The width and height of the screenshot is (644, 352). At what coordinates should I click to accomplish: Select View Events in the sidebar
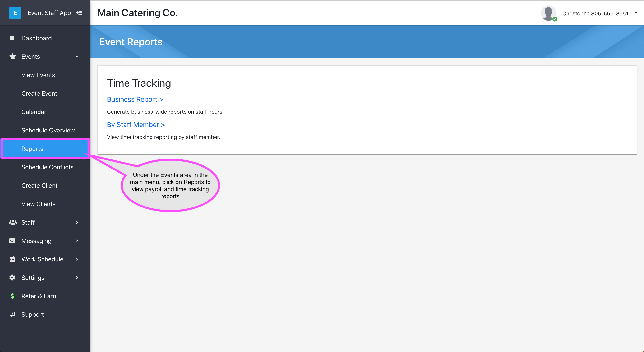pos(38,75)
